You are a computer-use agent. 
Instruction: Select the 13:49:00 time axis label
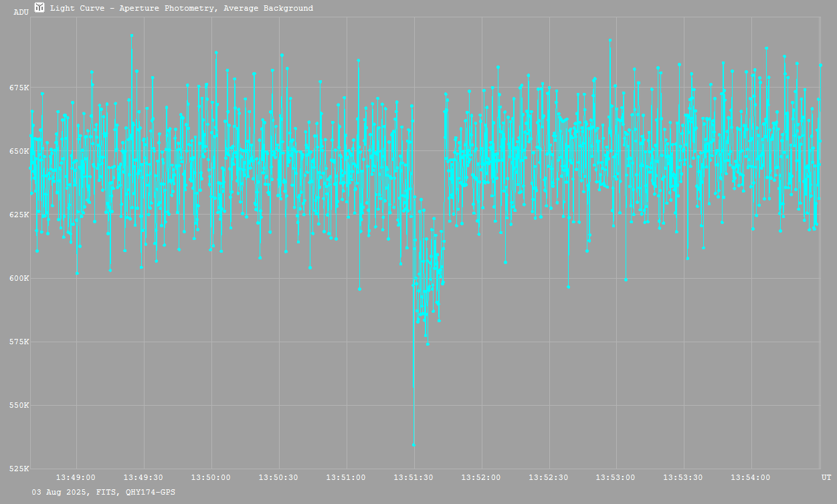pos(76,477)
